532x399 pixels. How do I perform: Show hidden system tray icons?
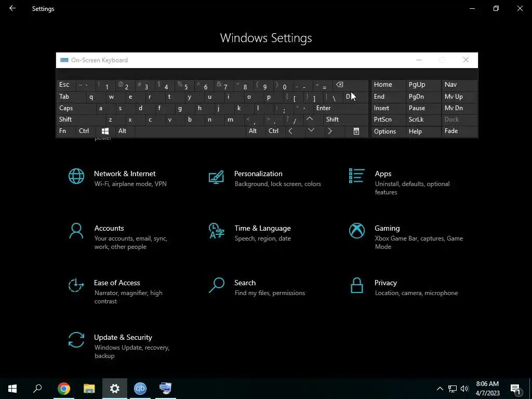(440, 389)
